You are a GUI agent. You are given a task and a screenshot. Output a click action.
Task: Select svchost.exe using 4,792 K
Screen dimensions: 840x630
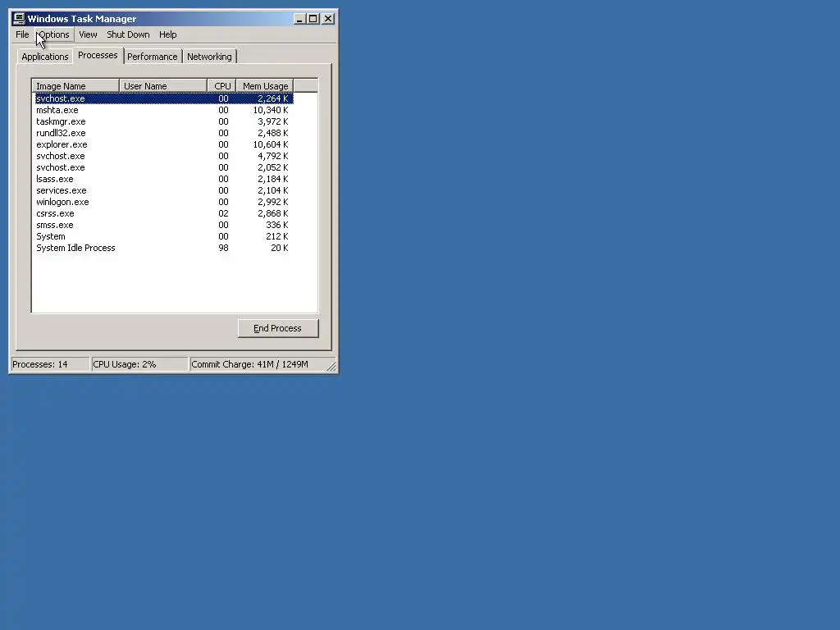[164, 156]
